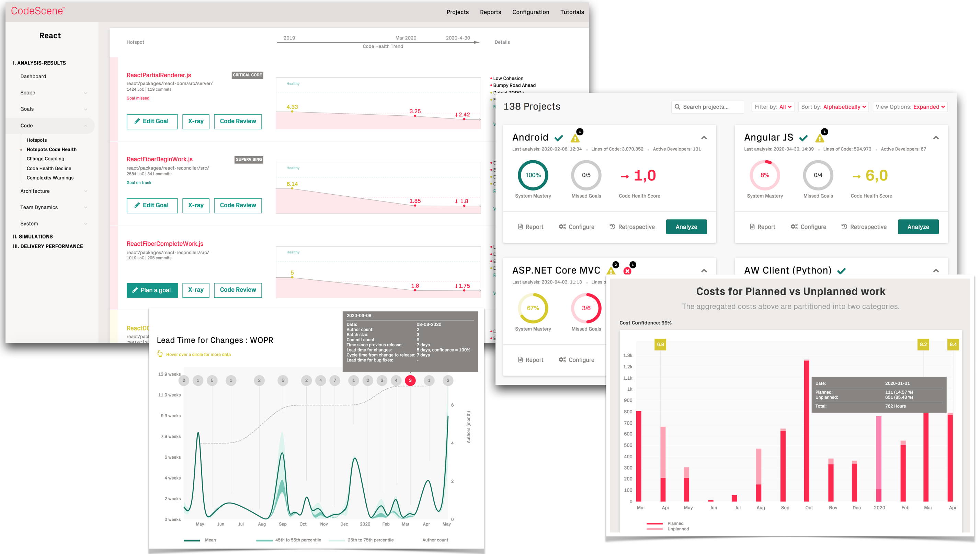This screenshot has height=554, width=980.
Task: Click ASP.NET Core MVC red error icon
Action: (x=627, y=271)
